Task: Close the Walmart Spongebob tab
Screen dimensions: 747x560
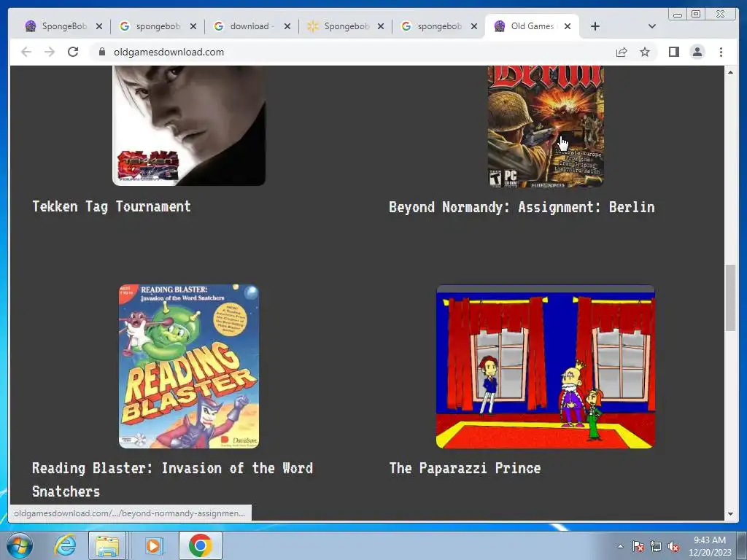Action: (x=381, y=26)
